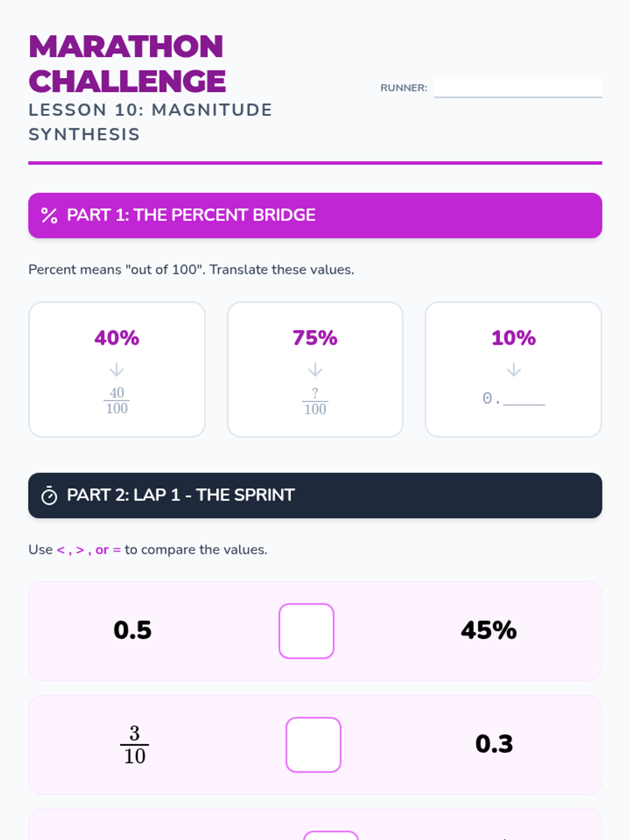Viewport: 630px width, 840px height.
Task: Select the comparison box between 0.5 and 45%
Action: click(307, 631)
